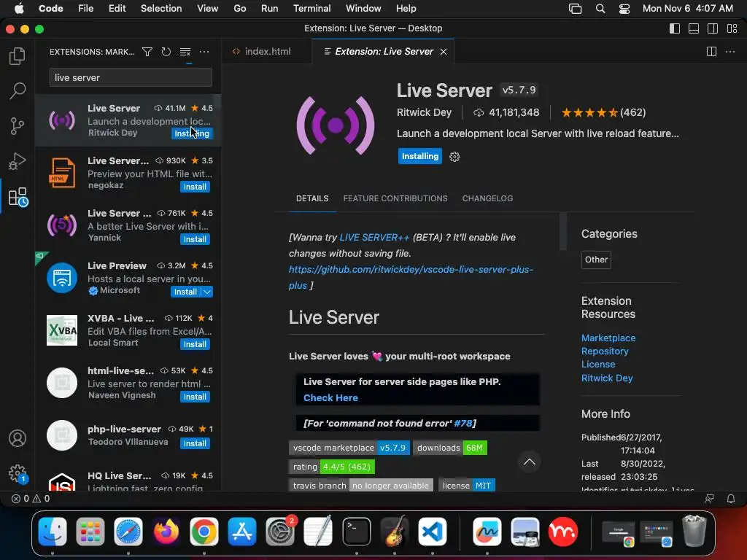Open Extensions panel more actions menu

(204, 52)
